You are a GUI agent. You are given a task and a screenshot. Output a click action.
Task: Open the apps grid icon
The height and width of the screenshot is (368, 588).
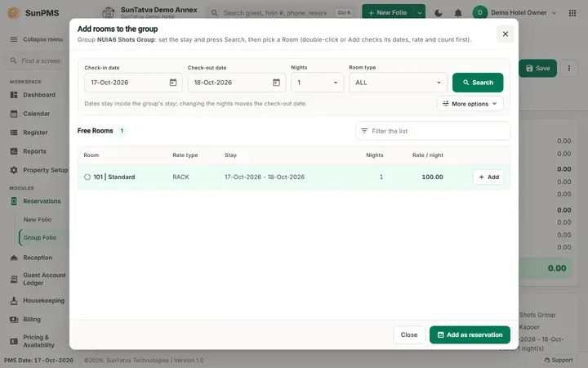pyautogui.click(x=572, y=13)
